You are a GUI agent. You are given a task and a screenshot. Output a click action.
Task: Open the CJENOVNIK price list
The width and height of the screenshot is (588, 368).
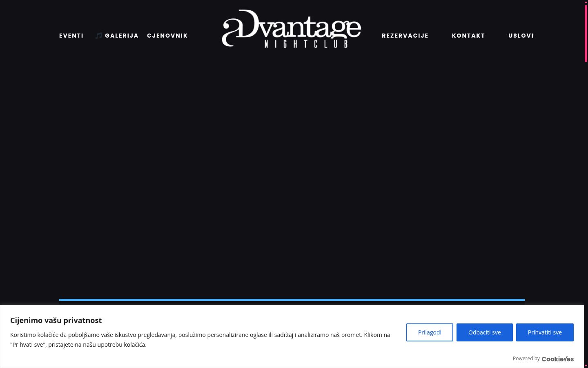(x=167, y=36)
